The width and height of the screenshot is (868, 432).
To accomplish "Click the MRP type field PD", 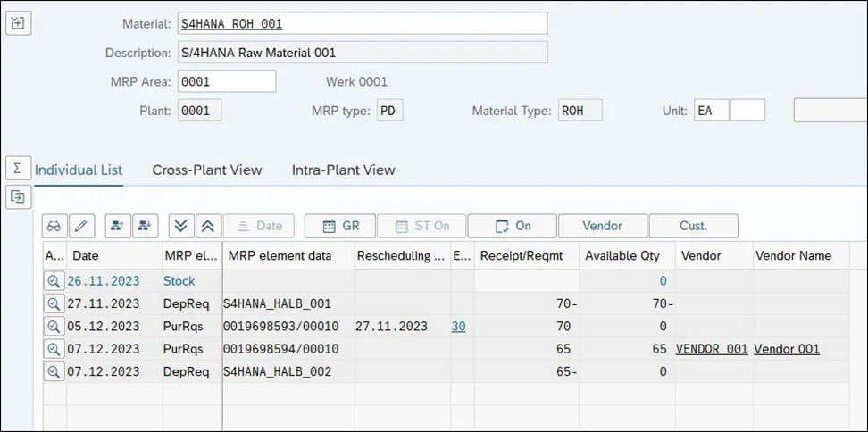I will pyautogui.click(x=389, y=110).
